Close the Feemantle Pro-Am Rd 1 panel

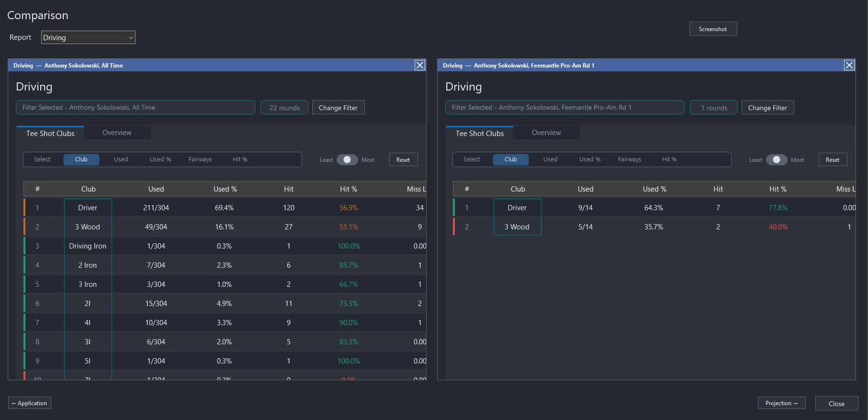pos(849,65)
